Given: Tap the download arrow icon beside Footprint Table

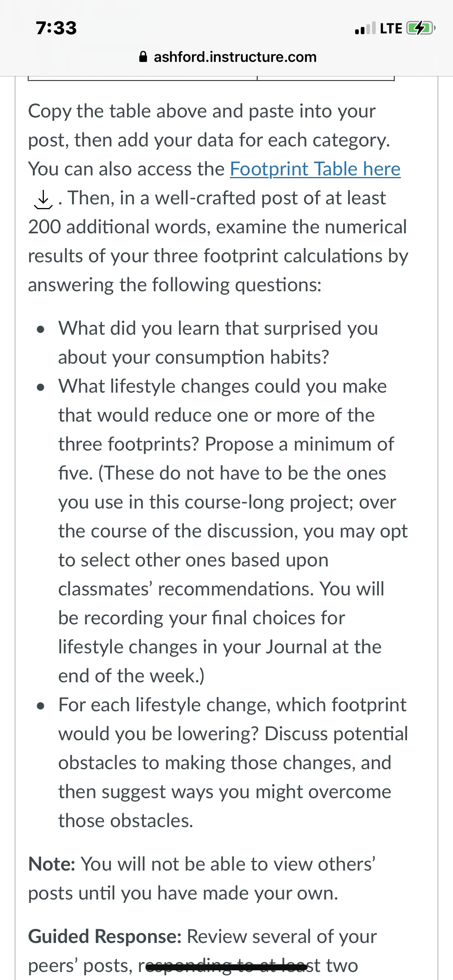Looking at the screenshot, I should click(x=43, y=199).
